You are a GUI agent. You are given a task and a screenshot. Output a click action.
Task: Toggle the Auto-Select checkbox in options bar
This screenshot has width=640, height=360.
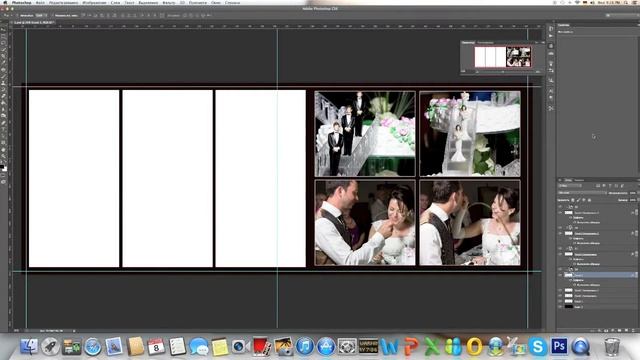click(18, 15)
